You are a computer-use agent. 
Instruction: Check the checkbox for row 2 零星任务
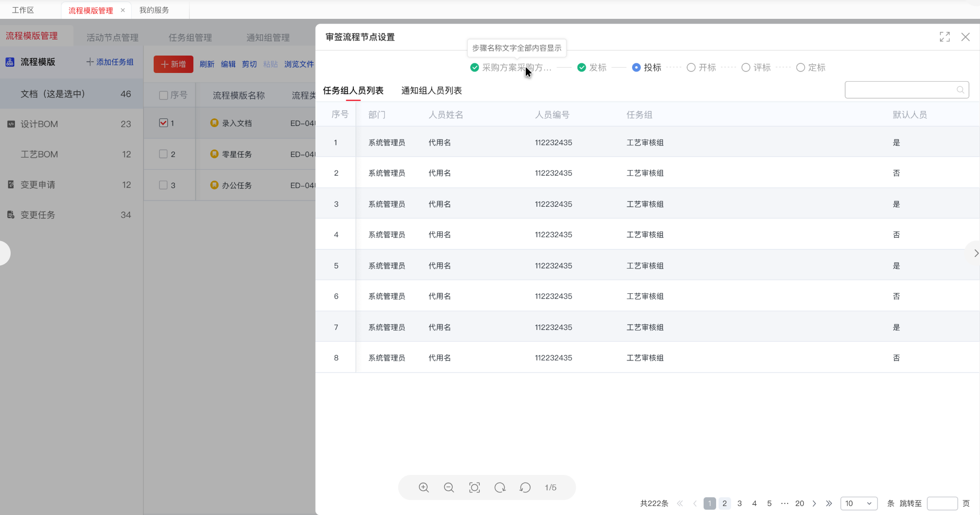(163, 154)
